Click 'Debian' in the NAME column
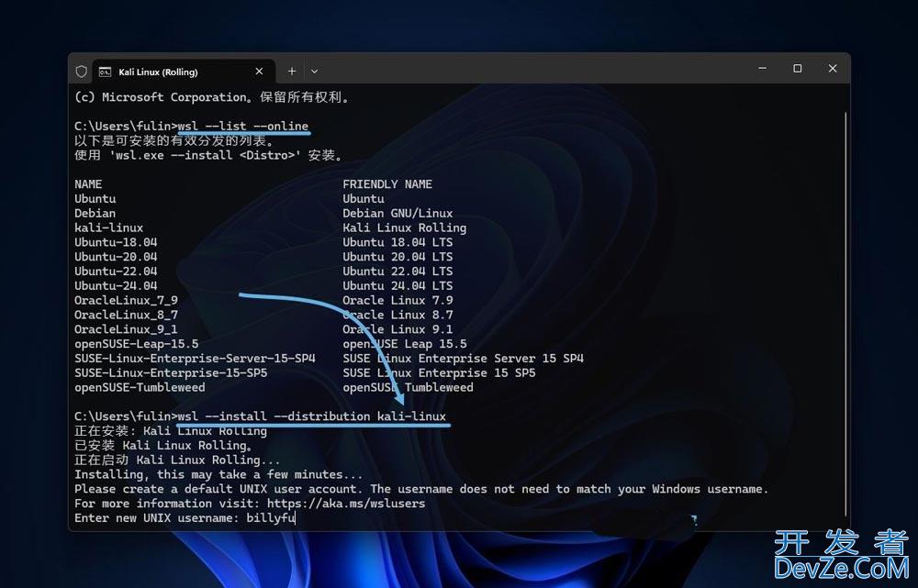This screenshot has height=588, width=918. pyautogui.click(x=95, y=213)
